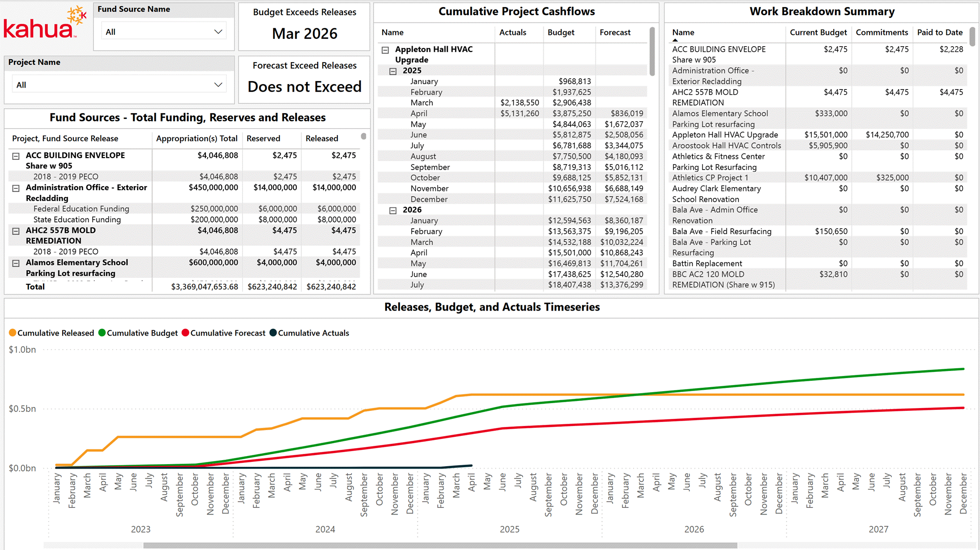
Task: Collapse Appleton Hall HVAC Upgrade cashflow group
Action: [x=385, y=50]
